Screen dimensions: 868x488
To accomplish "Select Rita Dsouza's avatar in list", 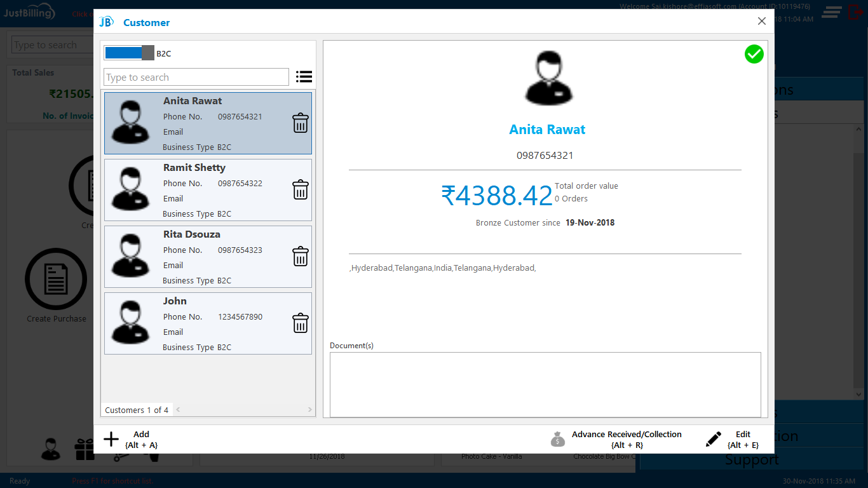I will click(131, 256).
